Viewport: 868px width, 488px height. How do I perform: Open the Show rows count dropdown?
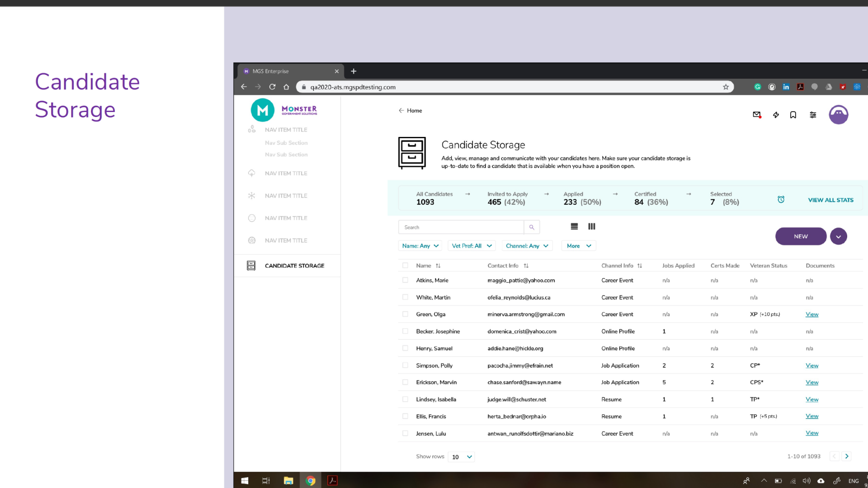tap(462, 457)
